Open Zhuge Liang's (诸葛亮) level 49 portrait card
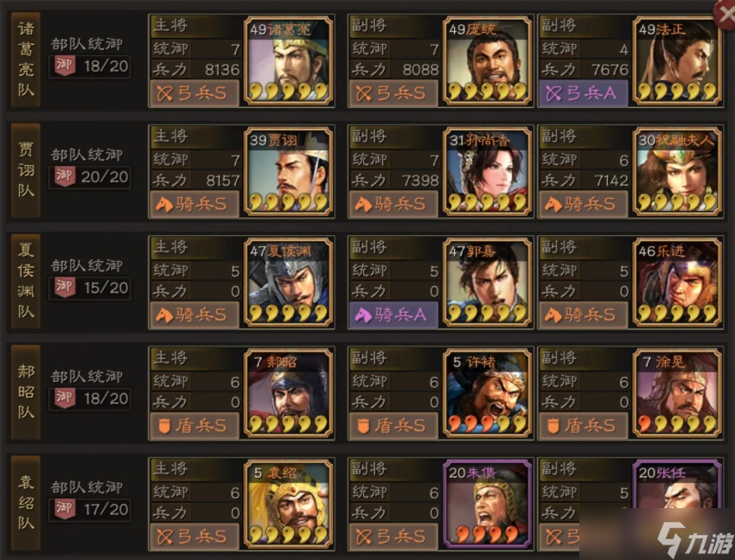 [288, 60]
